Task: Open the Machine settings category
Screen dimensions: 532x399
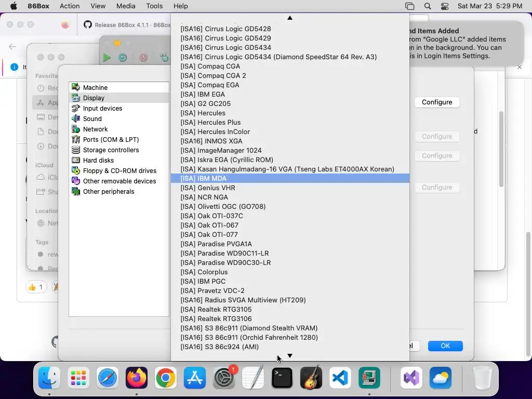Action: [x=119, y=87]
